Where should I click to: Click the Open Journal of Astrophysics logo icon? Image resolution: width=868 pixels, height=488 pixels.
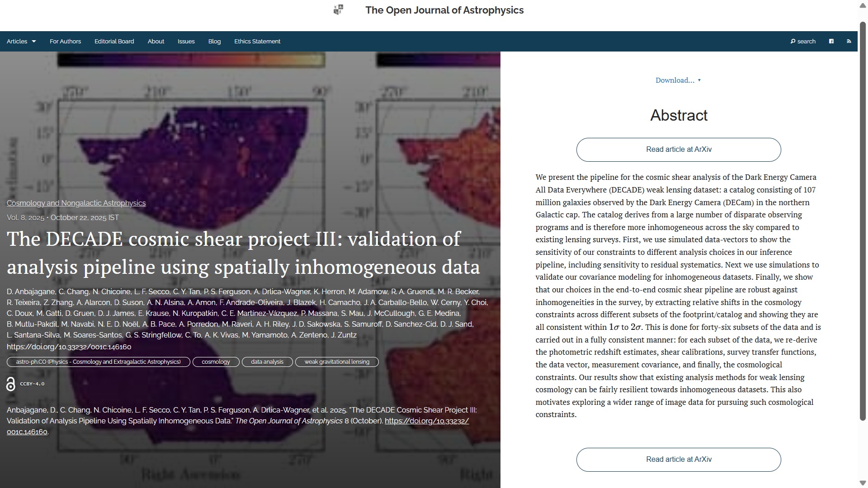point(338,9)
